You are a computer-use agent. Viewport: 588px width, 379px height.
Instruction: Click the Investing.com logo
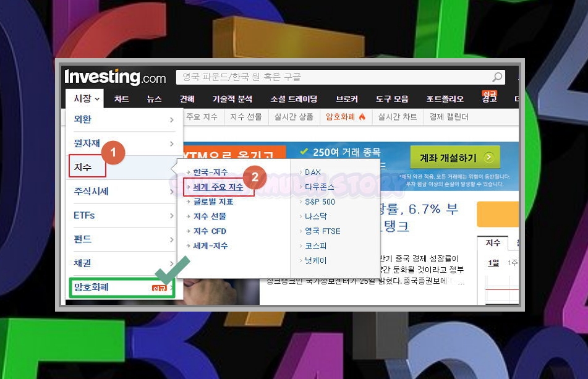point(115,77)
